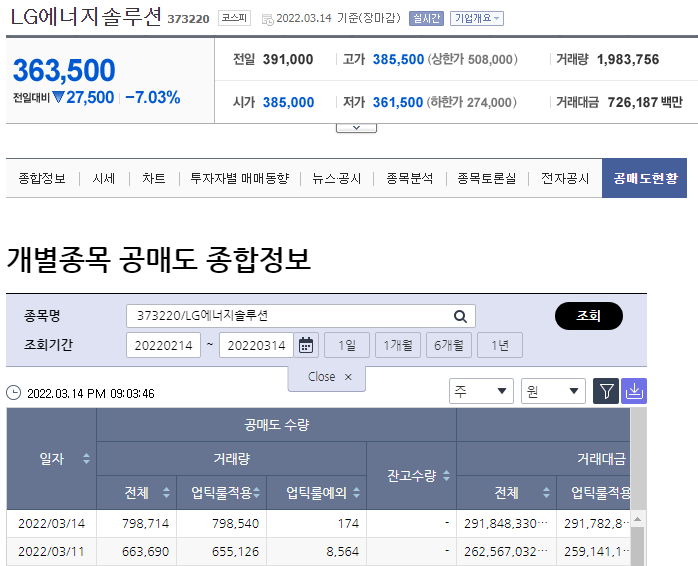
Task: Click the filter funnel icon
Action: click(x=606, y=391)
